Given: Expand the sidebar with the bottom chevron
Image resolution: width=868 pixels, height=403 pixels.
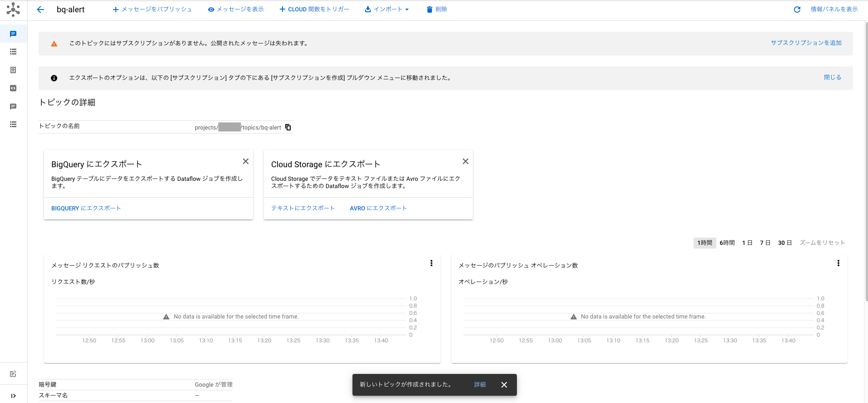Looking at the screenshot, I should click(x=13, y=395).
